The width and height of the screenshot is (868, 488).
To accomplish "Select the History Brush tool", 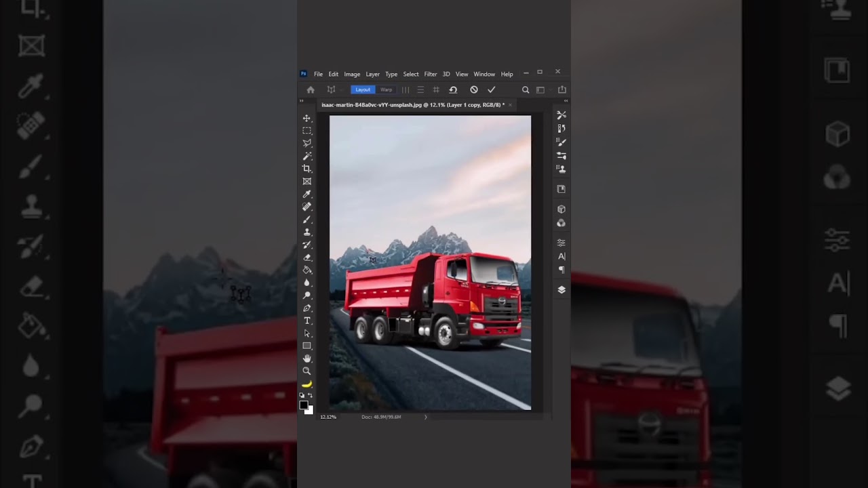I will point(307,244).
